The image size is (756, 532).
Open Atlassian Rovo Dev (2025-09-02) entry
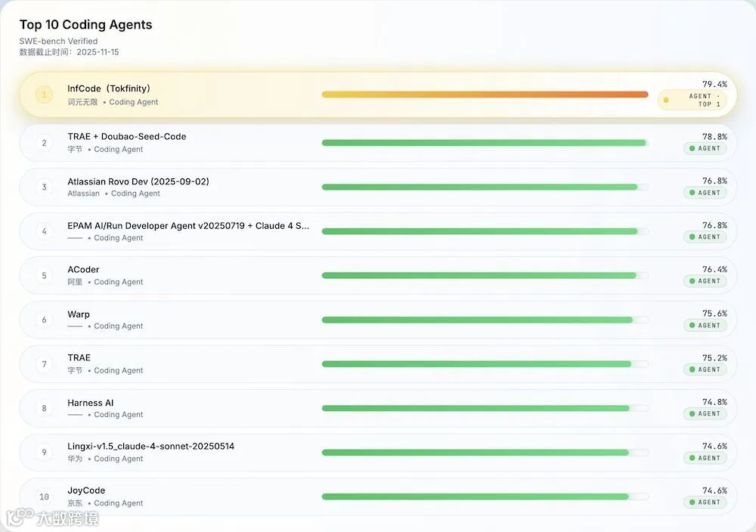pos(138,181)
